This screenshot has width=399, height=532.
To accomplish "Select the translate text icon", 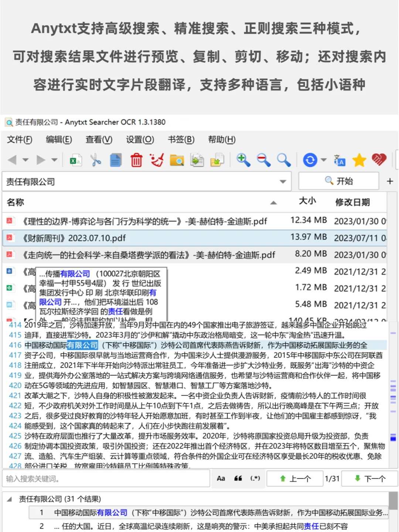I will (339, 160).
